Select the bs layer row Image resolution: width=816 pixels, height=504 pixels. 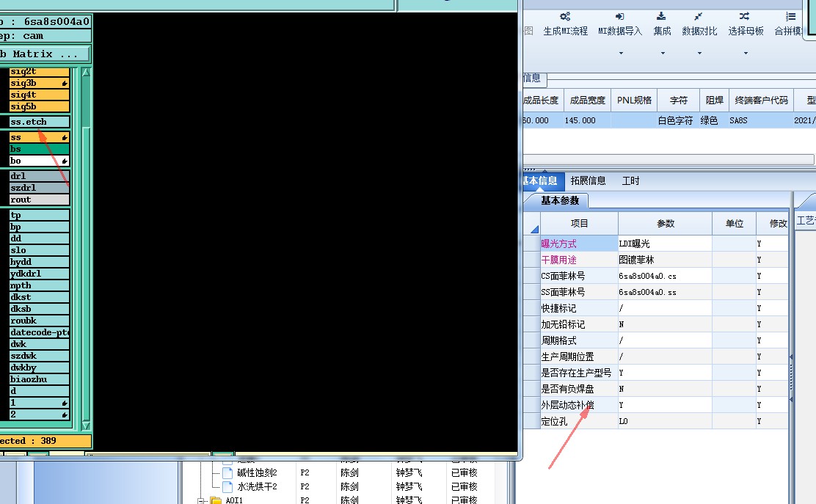(40, 149)
